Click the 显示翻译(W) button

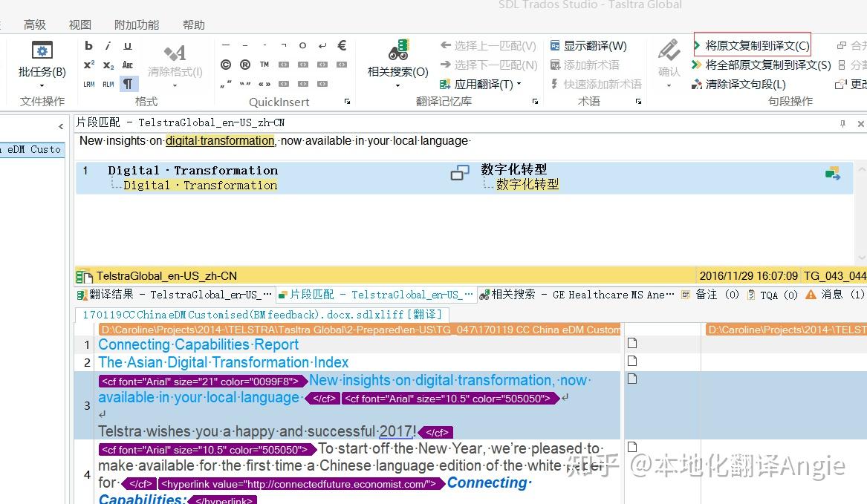[x=594, y=45]
